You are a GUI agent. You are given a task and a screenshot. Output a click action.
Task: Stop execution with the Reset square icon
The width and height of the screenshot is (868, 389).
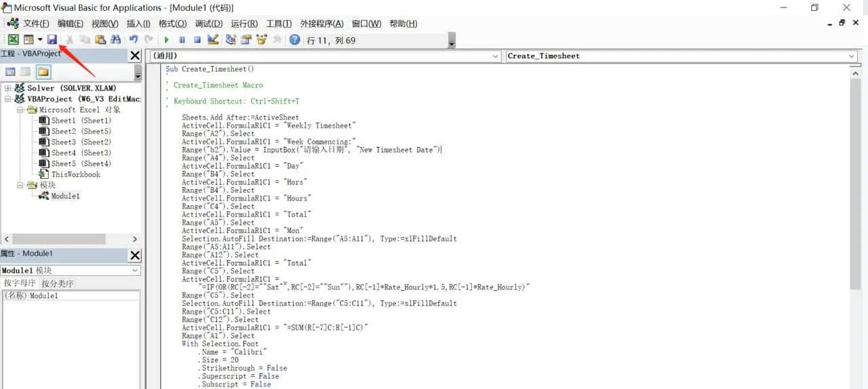(197, 40)
